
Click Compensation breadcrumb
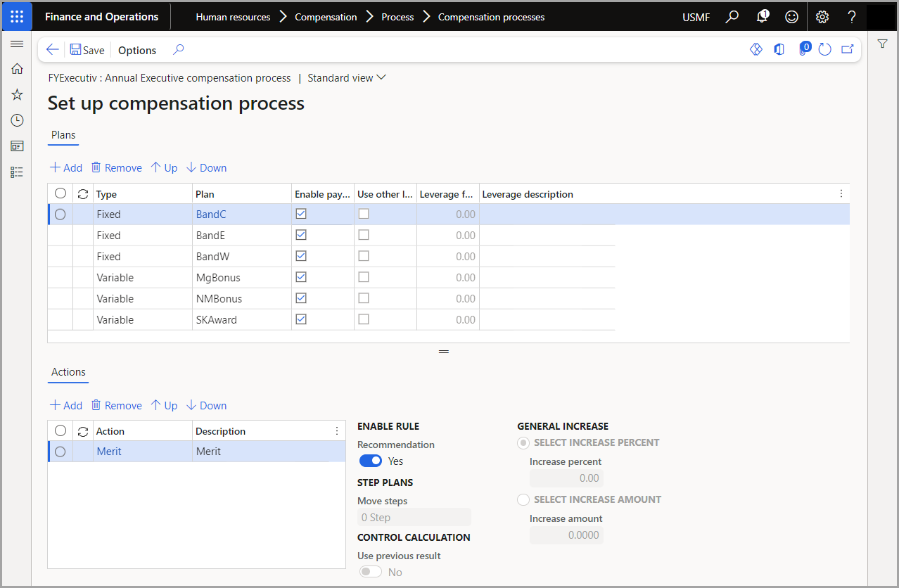326,17
